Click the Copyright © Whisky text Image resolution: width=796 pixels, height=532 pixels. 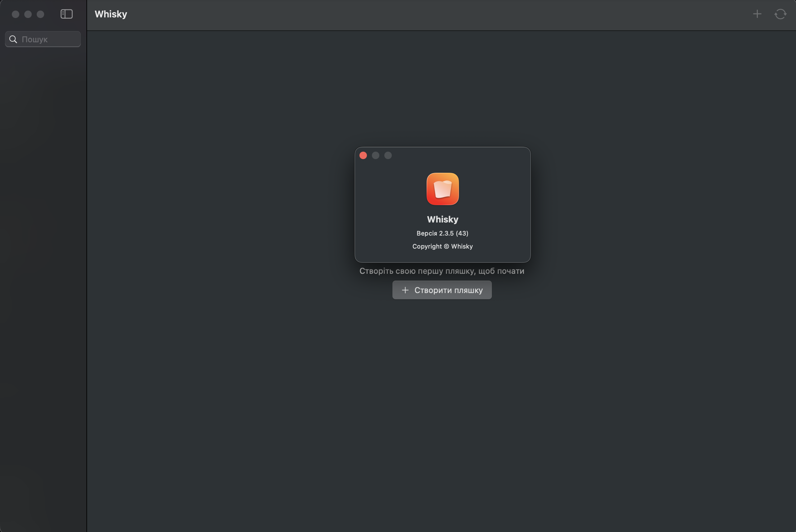443,246
